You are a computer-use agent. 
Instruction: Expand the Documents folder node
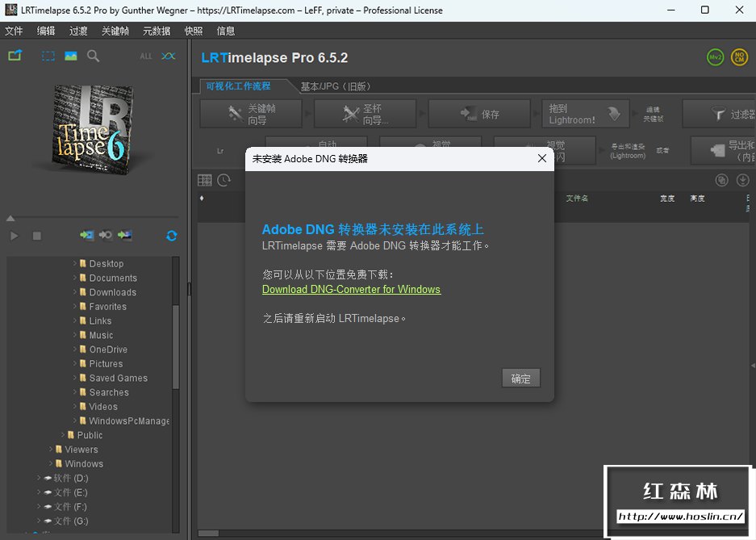point(75,278)
